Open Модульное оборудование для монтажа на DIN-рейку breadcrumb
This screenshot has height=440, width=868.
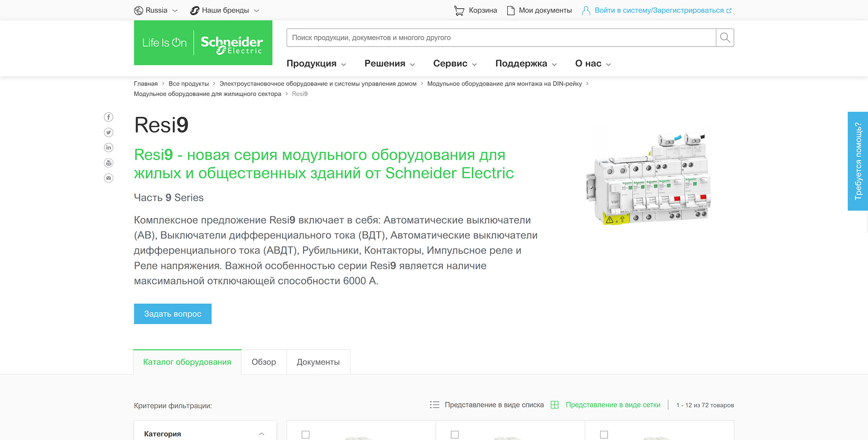[x=505, y=84]
